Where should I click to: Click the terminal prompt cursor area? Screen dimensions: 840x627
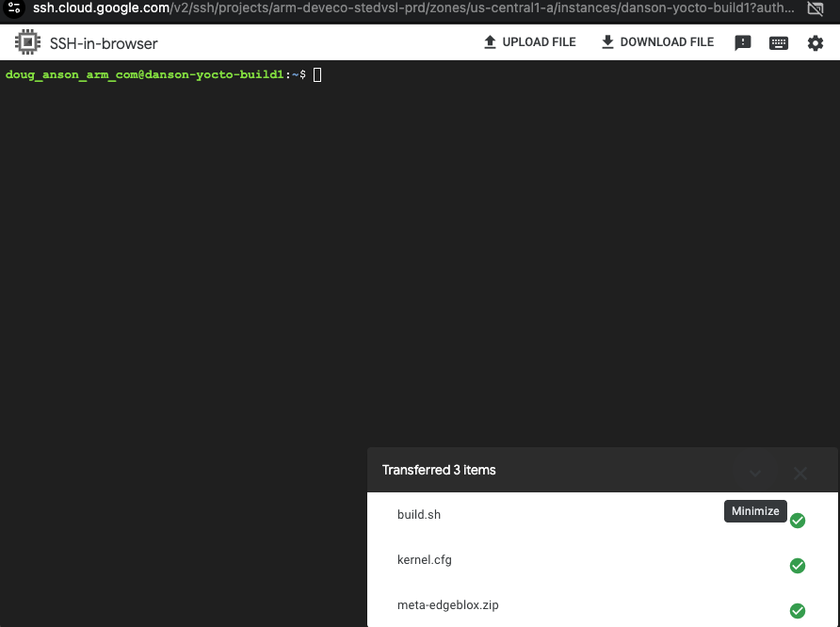(x=316, y=74)
